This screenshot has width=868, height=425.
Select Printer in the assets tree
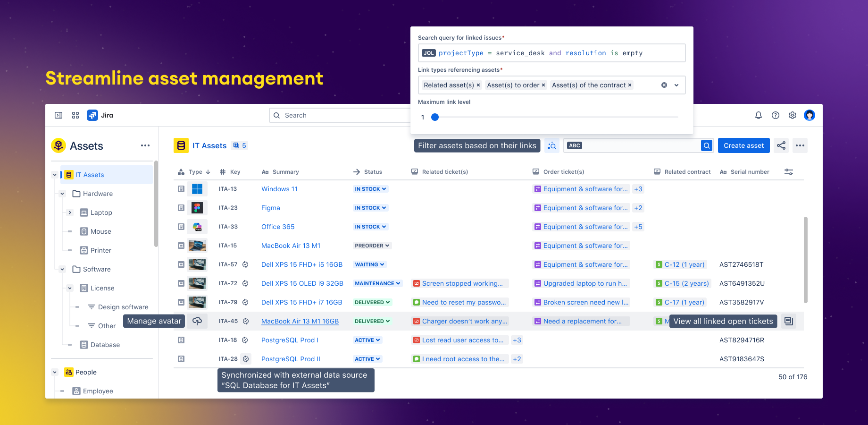tap(100, 250)
